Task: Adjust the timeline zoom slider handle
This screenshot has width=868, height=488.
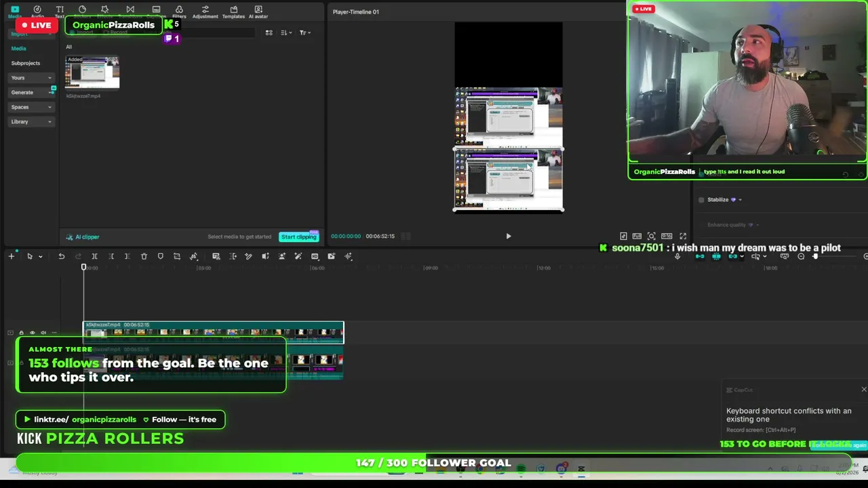Action: pos(815,256)
